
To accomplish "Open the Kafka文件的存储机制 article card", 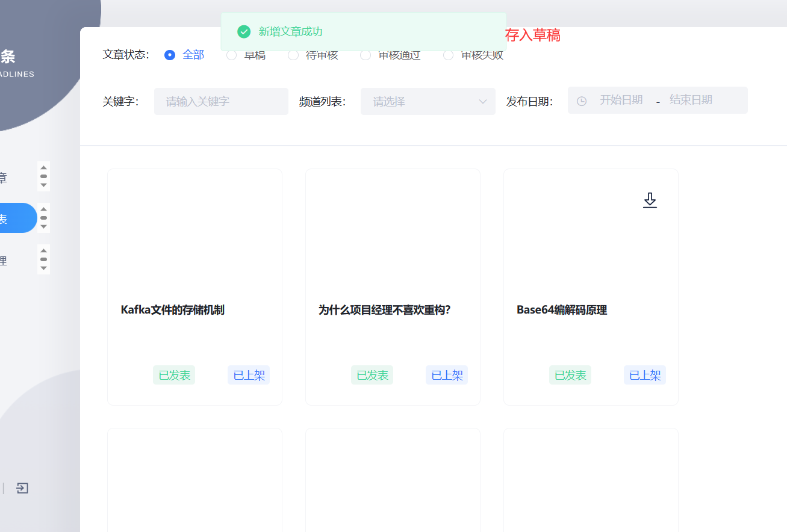I will click(x=194, y=287).
